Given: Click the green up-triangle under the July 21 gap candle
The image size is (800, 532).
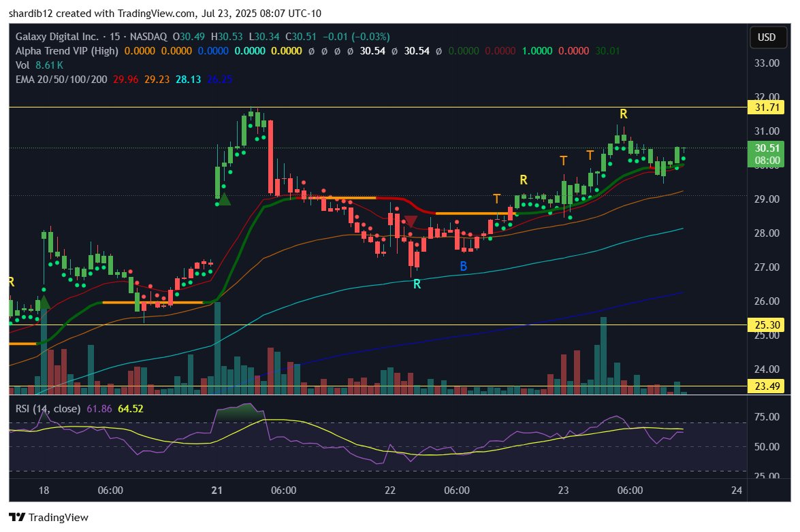Looking at the screenshot, I should 225,199.
